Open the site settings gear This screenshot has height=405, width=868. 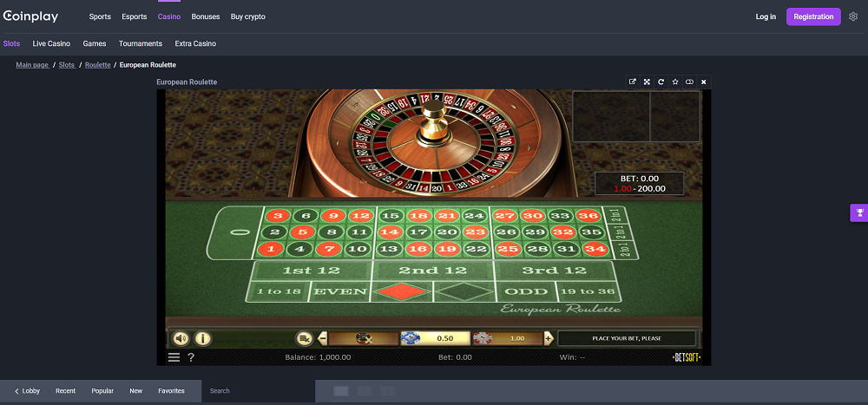(x=853, y=16)
